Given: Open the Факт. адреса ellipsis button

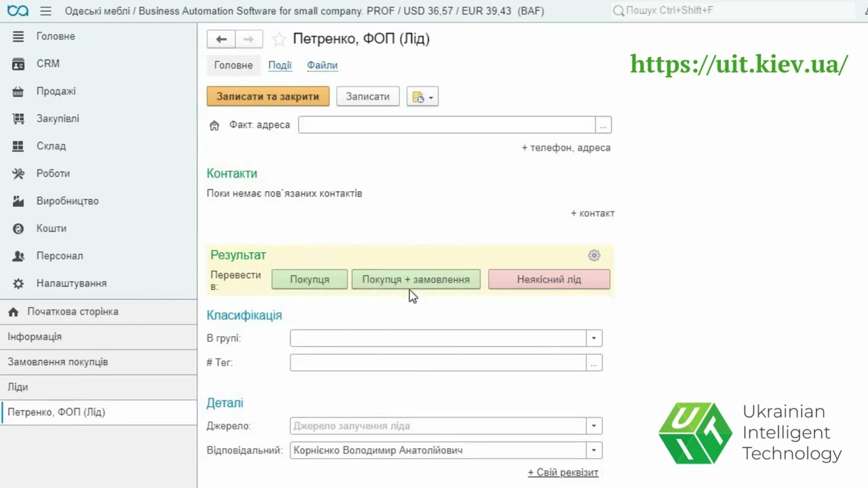Looking at the screenshot, I should click(604, 125).
